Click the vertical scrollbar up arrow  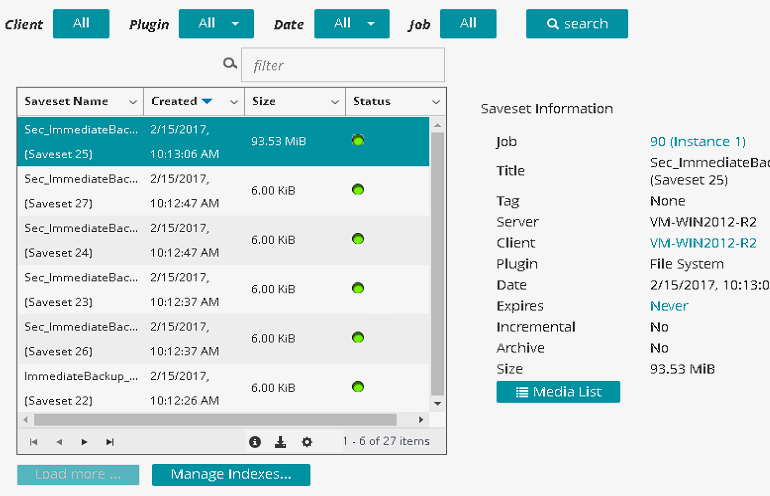pos(437,125)
